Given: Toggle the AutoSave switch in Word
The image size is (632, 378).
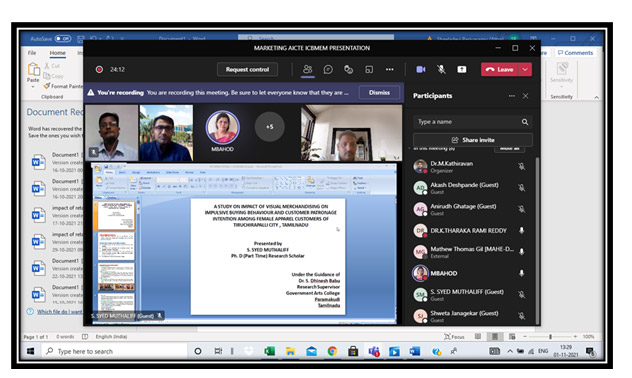Looking at the screenshot, I should [x=63, y=39].
